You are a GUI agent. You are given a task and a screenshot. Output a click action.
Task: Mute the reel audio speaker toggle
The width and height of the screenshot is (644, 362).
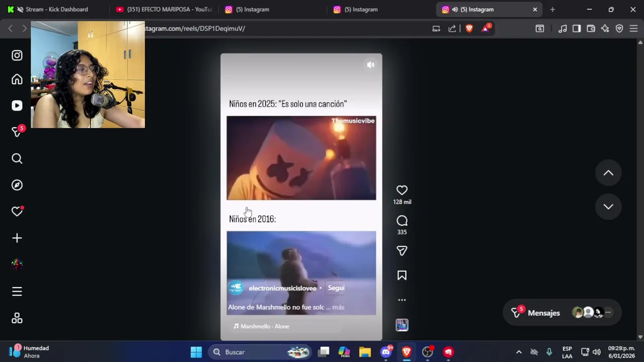coord(370,65)
